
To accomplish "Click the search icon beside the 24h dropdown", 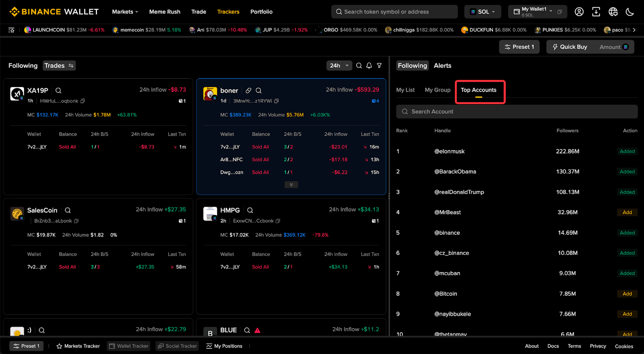I will click(x=359, y=66).
